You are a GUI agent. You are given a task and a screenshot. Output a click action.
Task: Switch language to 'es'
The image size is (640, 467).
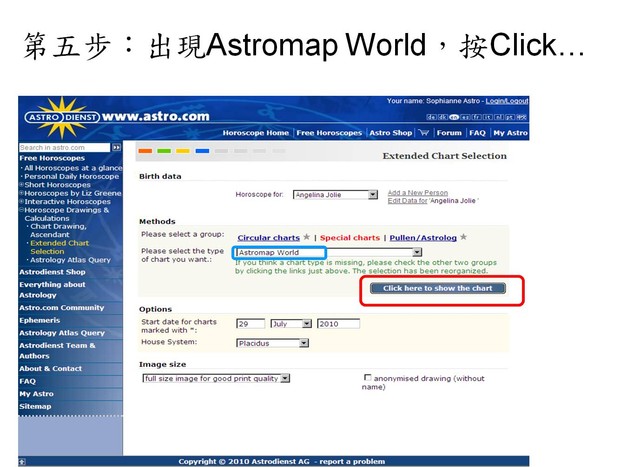click(x=465, y=117)
